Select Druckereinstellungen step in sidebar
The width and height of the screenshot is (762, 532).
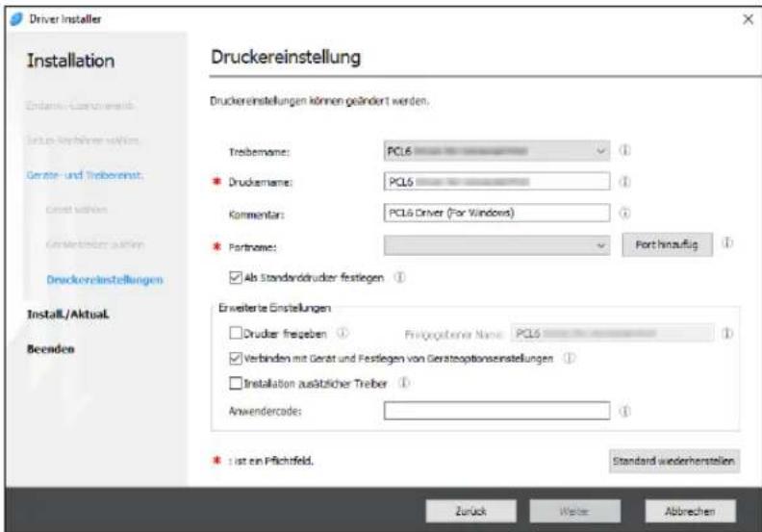tap(105, 279)
